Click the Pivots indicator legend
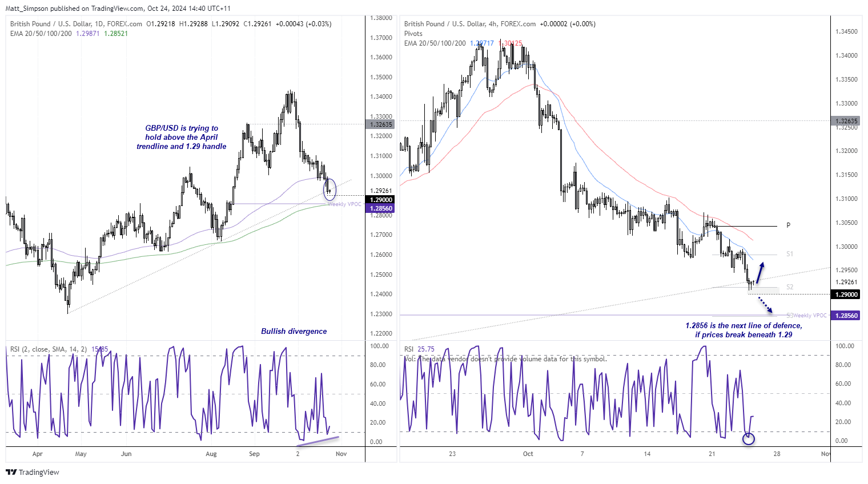 (x=413, y=34)
